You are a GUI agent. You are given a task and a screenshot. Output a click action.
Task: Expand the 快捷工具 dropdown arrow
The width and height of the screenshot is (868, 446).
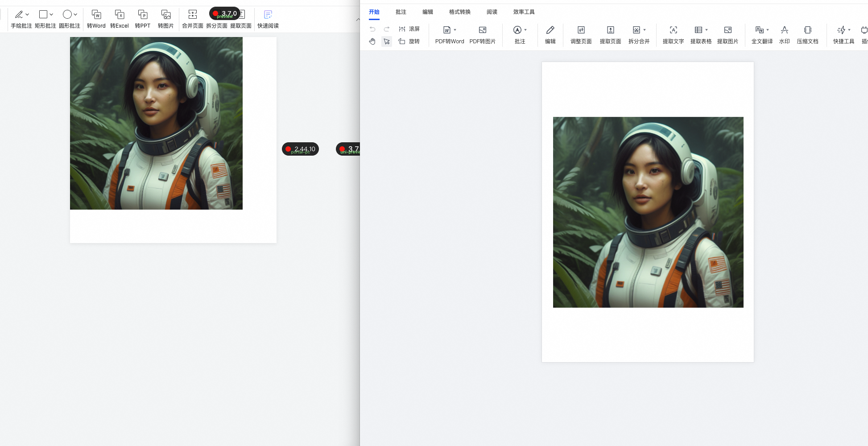(849, 30)
